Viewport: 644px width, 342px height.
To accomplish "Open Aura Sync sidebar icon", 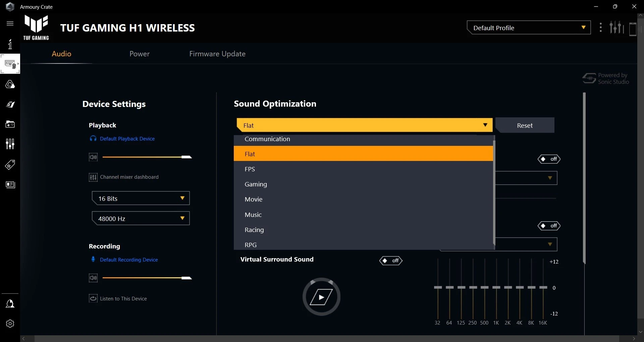I will click(x=10, y=84).
